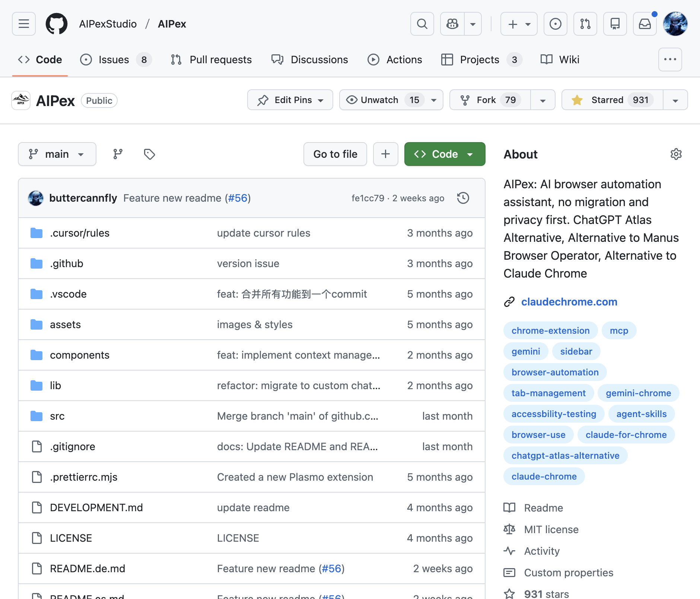The image size is (700, 599).
Task: Open the branches list icon
Action: tap(118, 154)
